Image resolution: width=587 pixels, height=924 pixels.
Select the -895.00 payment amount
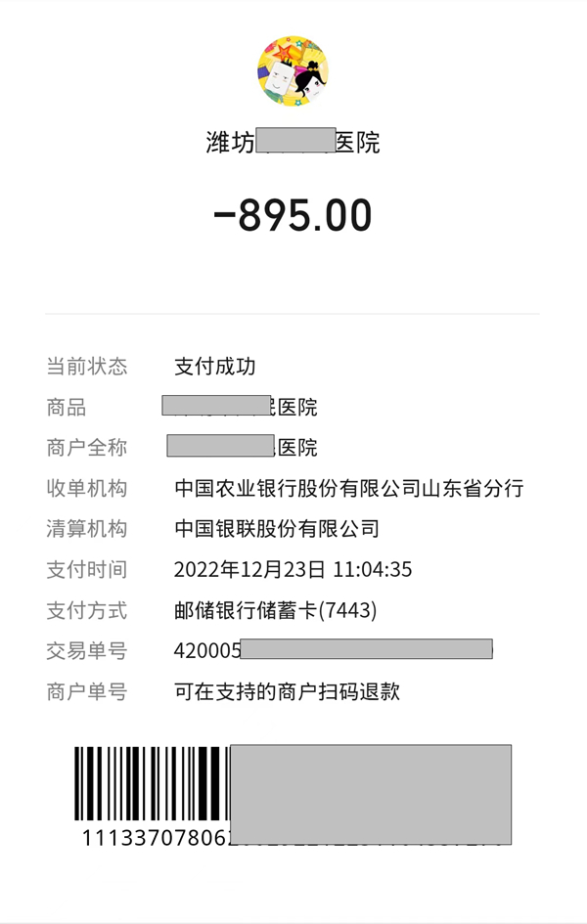point(293,216)
